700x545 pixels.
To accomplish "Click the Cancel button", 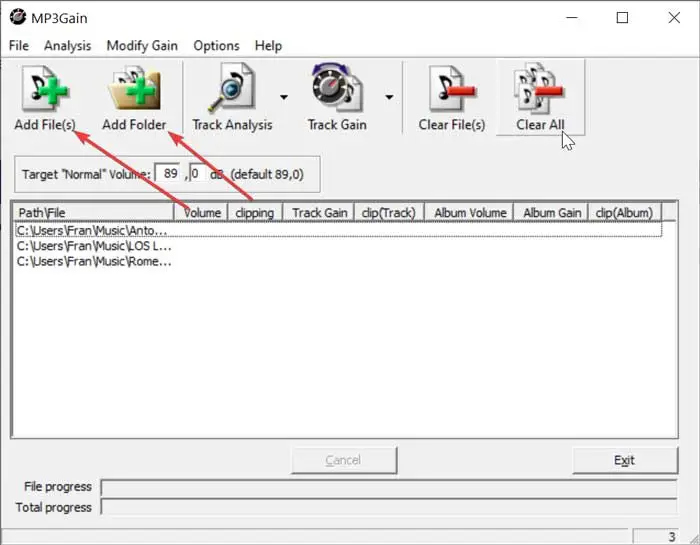I will click(344, 460).
